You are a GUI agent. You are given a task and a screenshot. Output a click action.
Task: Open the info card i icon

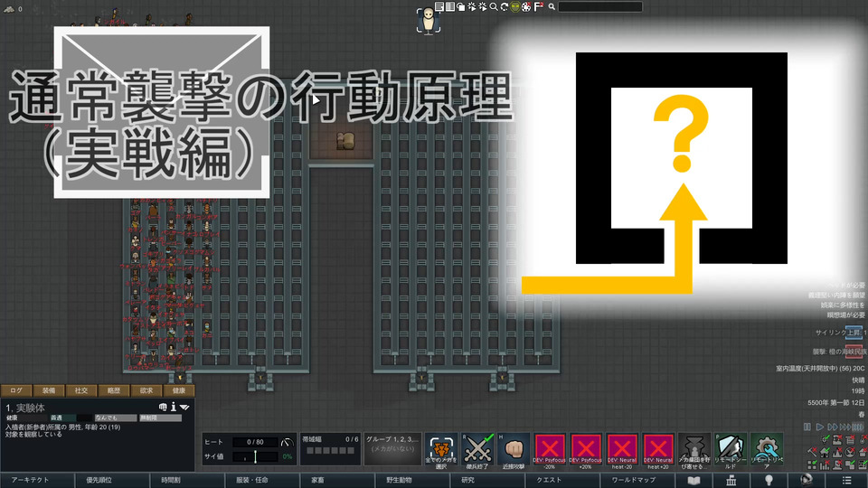point(174,408)
